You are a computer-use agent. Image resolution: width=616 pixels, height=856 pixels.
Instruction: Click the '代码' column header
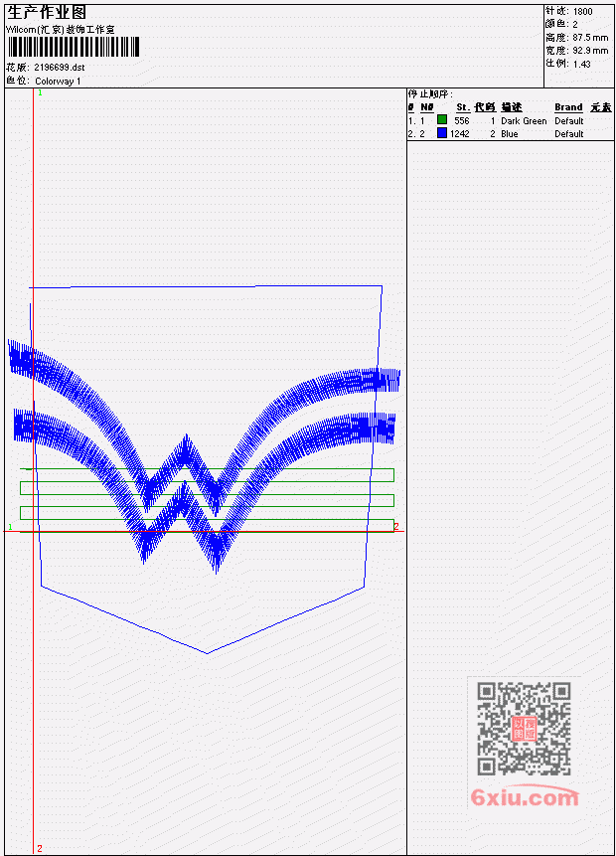[x=485, y=107]
